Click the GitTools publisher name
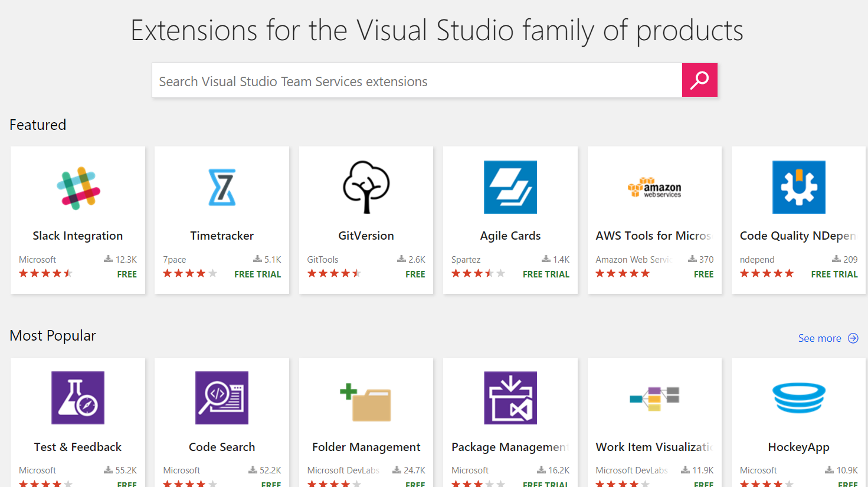Screen dimensions: 868x487 (x=323, y=260)
